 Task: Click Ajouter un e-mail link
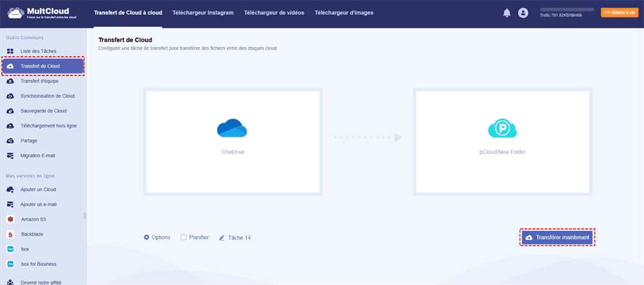39,204
